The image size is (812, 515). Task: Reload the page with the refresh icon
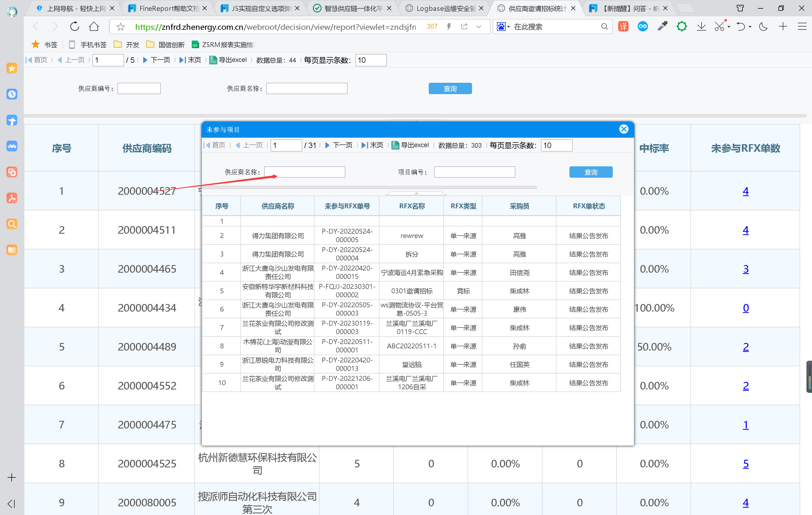click(74, 26)
